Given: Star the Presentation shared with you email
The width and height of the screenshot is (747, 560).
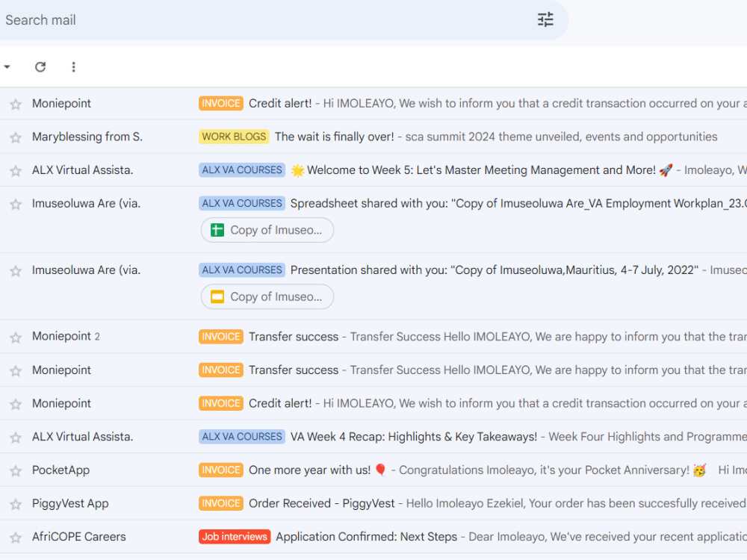Looking at the screenshot, I should pyautogui.click(x=16, y=270).
